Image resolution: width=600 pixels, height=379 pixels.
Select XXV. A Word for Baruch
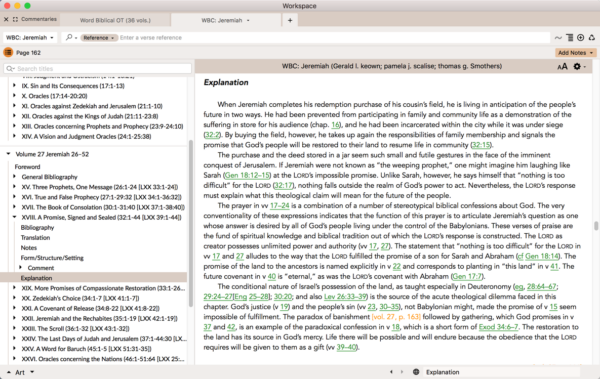(x=86, y=349)
